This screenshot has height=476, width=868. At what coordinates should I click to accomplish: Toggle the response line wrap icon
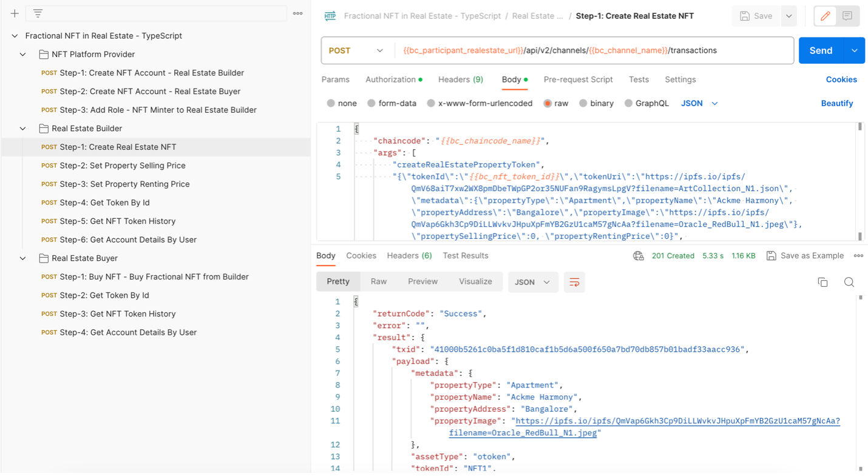tap(574, 282)
